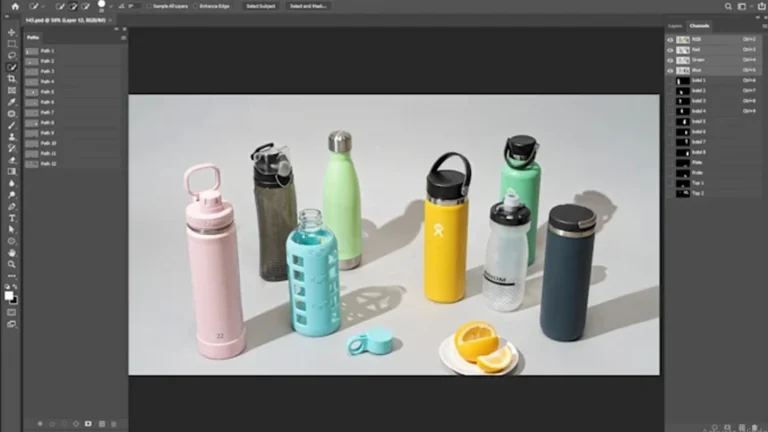
Task: Choose New Selection mode in options bar
Action: point(60,6)
